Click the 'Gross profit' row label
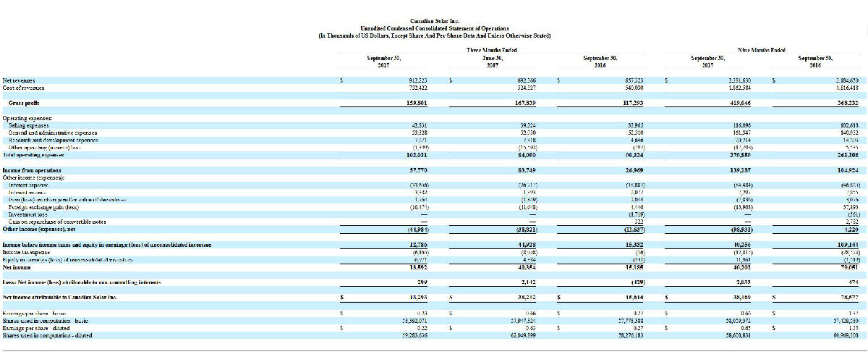 tap(23, 104)
